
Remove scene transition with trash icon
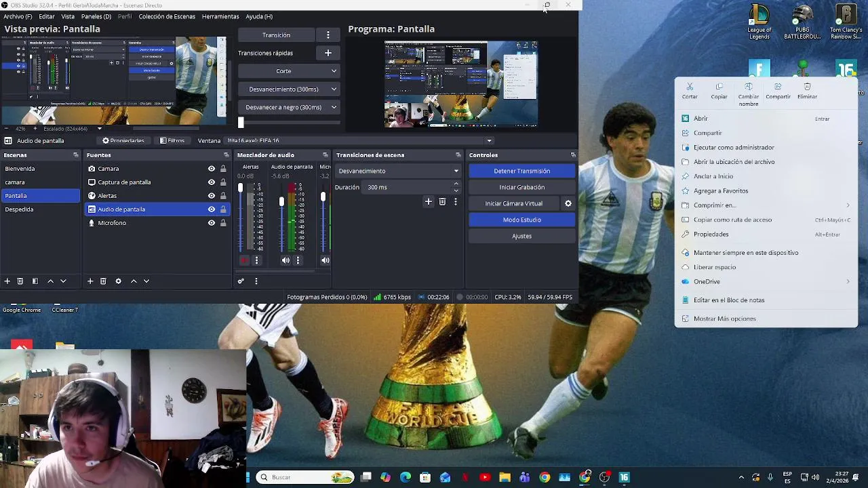coord(442,201)
